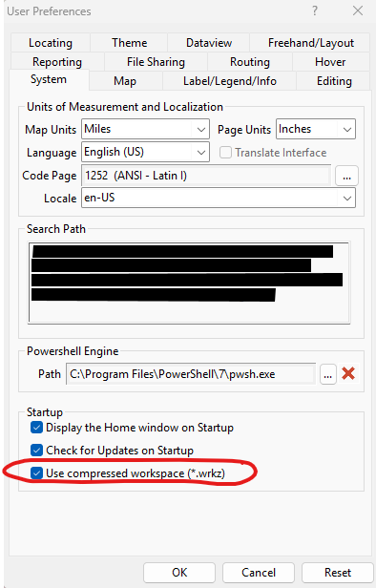The width and height of the screenshot is (376, 588).
Task: Clear the Powershell path with the red X
Action: pos(348,373)
